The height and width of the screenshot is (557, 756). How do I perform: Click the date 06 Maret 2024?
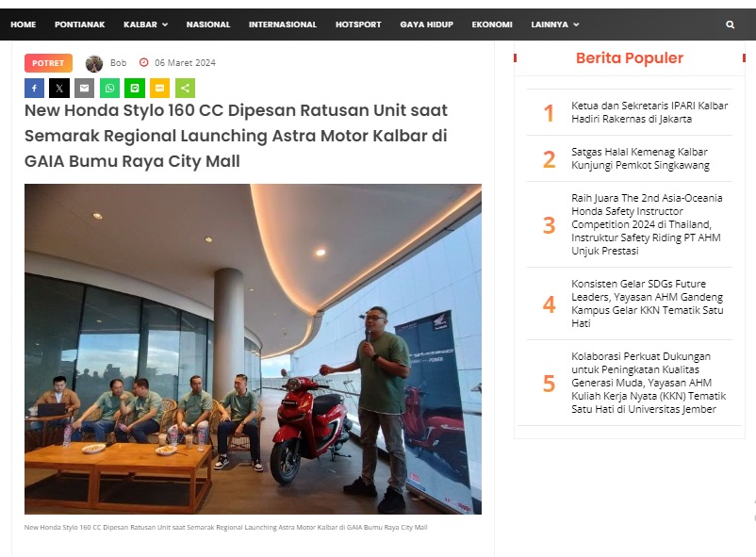185,63
